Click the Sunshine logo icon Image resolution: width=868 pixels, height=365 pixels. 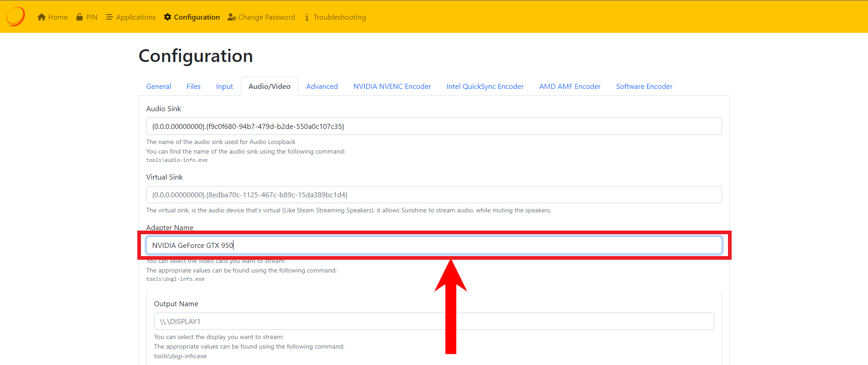click(16, 17)
